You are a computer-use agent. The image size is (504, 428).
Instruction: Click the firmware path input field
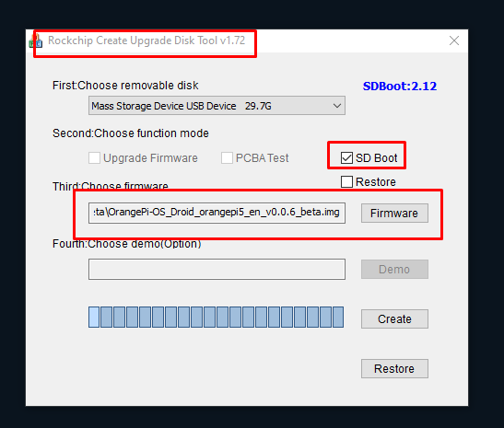(217, 213)
